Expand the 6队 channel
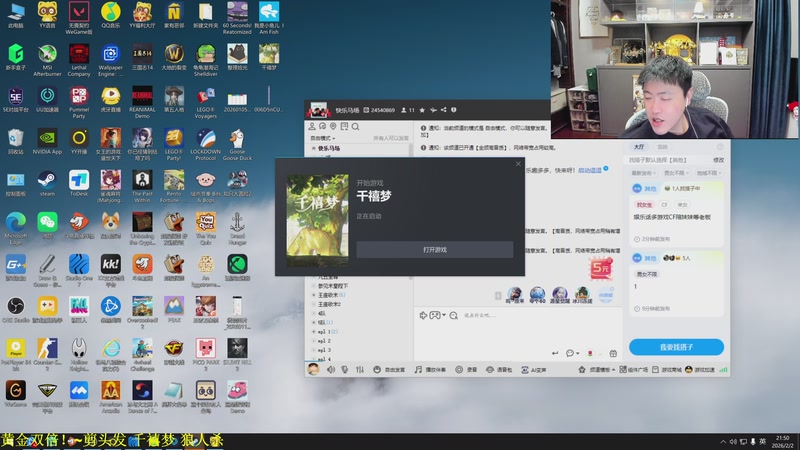Image resolution: width=800 pixels, height=450 pixels. [x=314, y=322]
